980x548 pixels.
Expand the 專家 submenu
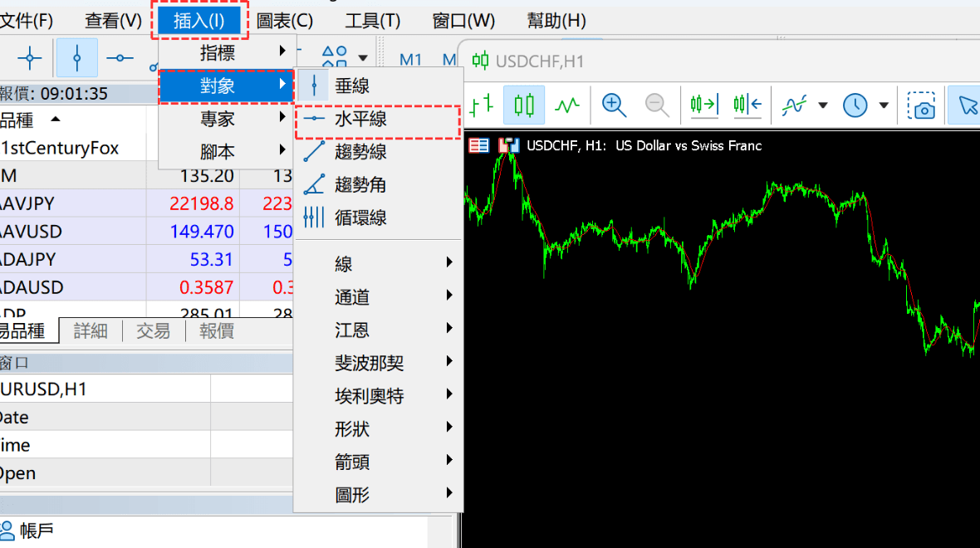[x=226, y=119]
